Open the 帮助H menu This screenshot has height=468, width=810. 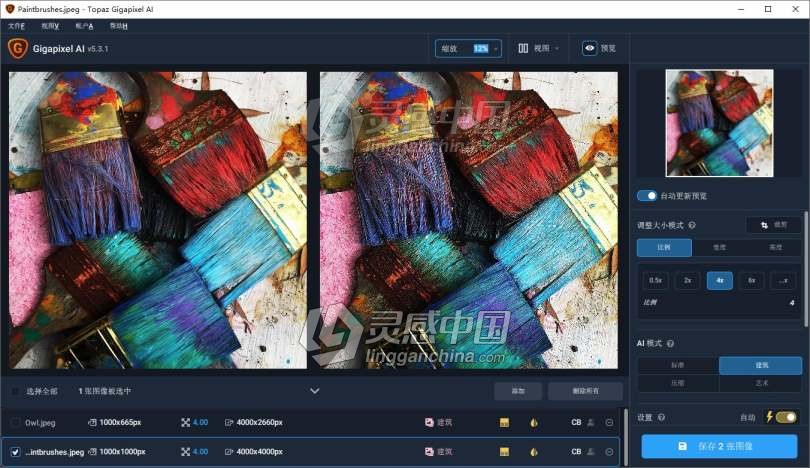click(118, 26)
